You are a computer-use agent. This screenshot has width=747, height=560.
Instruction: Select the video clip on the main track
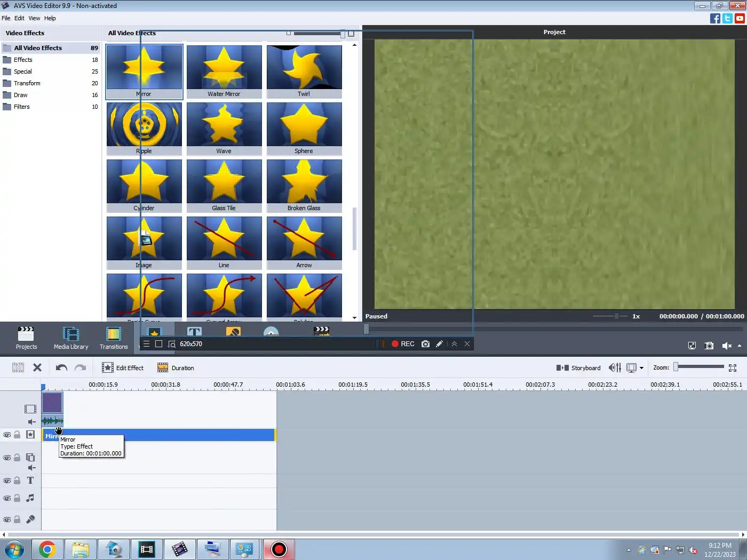tap(52, 403)
